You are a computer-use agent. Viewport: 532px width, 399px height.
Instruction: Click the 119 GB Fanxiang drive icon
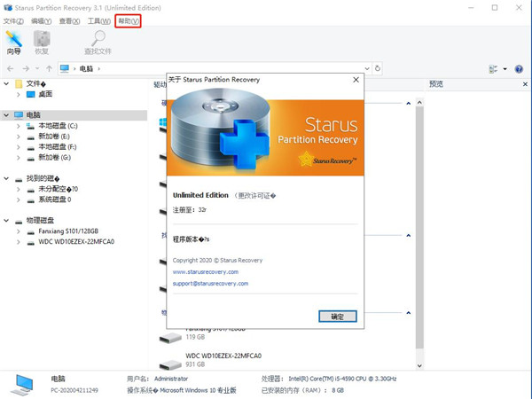pyautogui.click(x=170, y=338)
